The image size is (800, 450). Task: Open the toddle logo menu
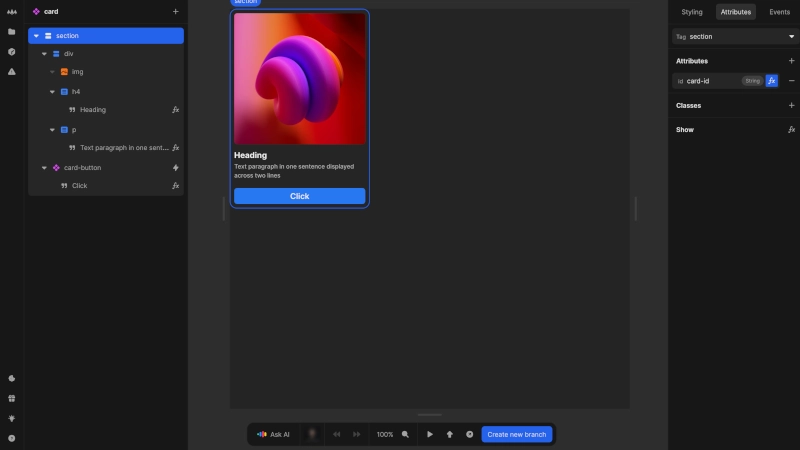12,12
